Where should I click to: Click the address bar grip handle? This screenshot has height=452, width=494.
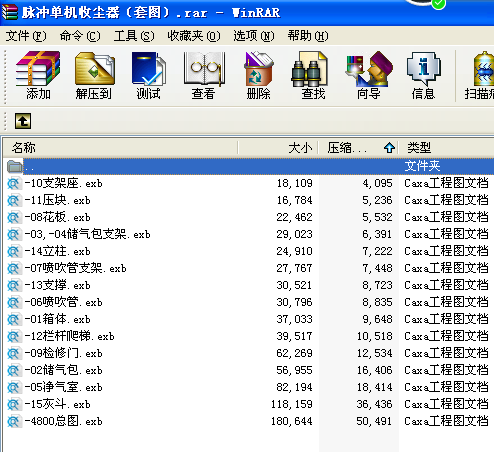(5, 121)
